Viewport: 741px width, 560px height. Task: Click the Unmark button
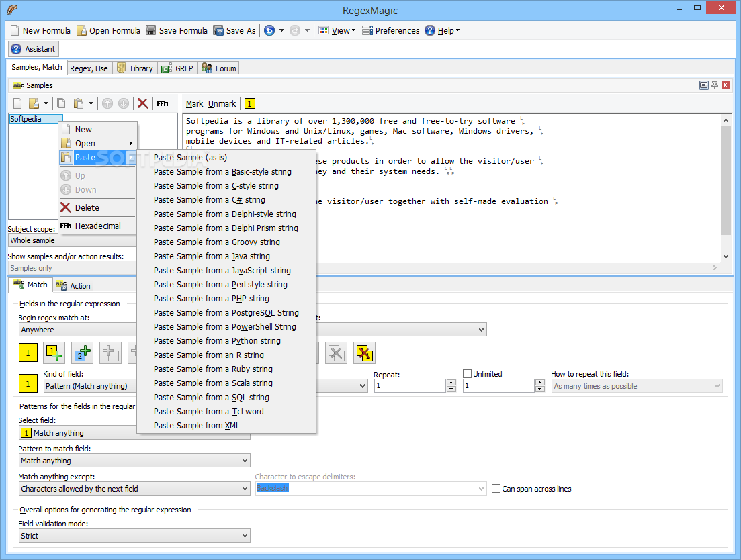click(222, 104)
